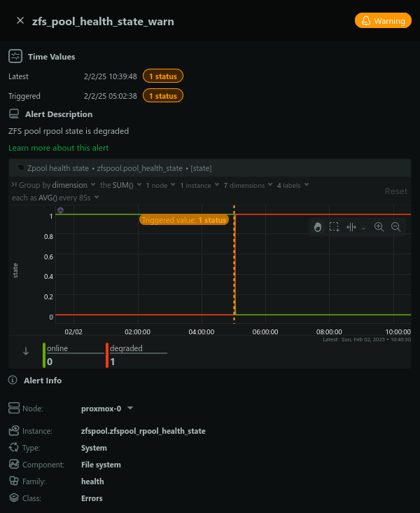
Task: Click the Time Values chart icon
Action: click(x=15, y=56)
